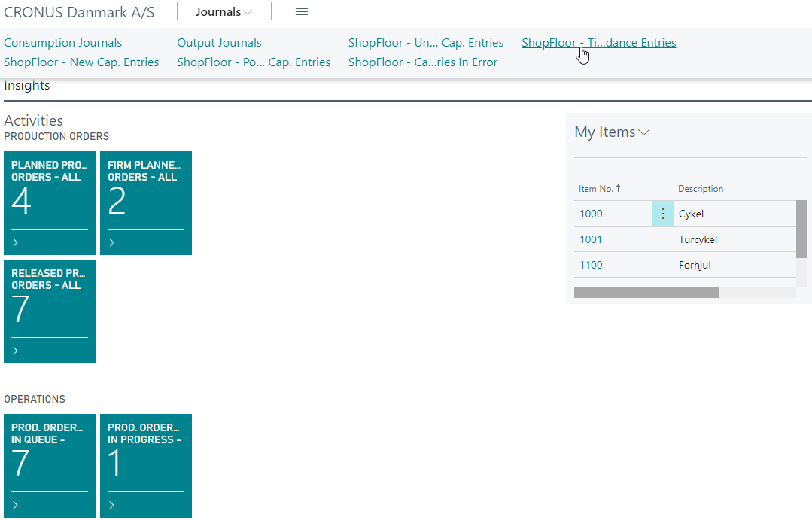Click the horizontal scrollbar in My Items

646,292
